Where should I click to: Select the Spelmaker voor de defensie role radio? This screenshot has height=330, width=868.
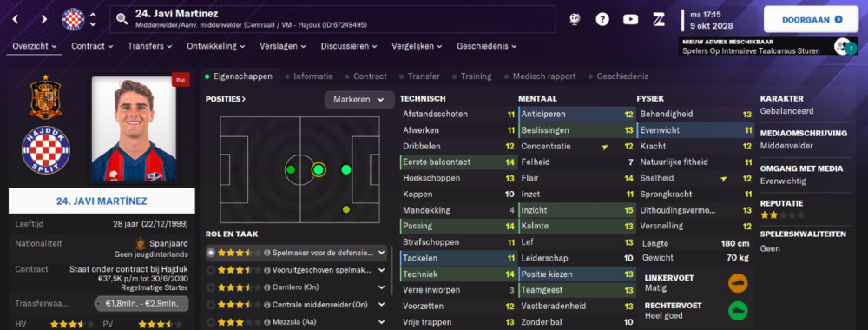click(x=210, y=253)
